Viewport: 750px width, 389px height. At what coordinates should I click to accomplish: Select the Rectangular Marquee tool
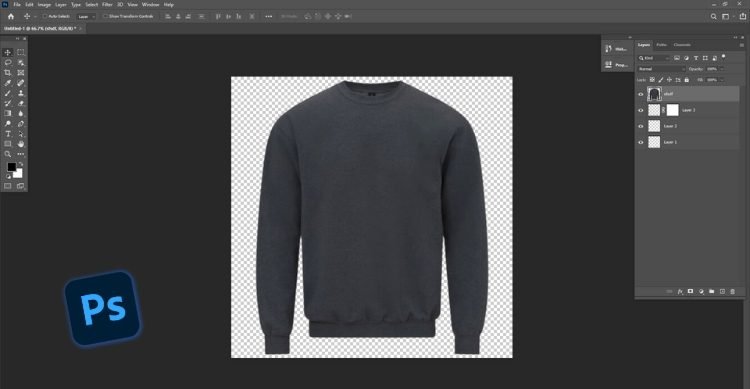[x=21, y=52]
